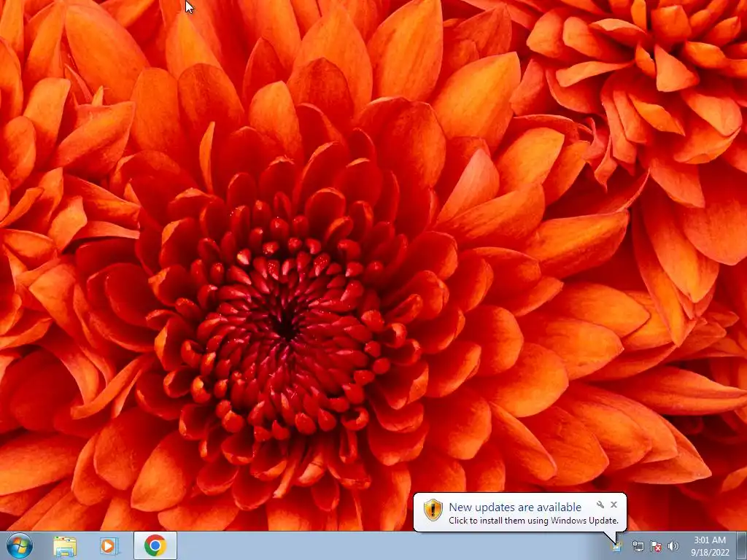Open the network status tray icon
This screenshot has height=560, width=747.
638,546
